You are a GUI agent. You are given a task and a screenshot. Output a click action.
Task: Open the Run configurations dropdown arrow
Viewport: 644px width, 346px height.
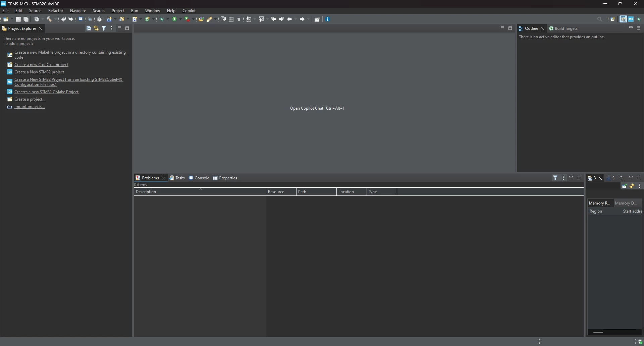click(180, 19)
